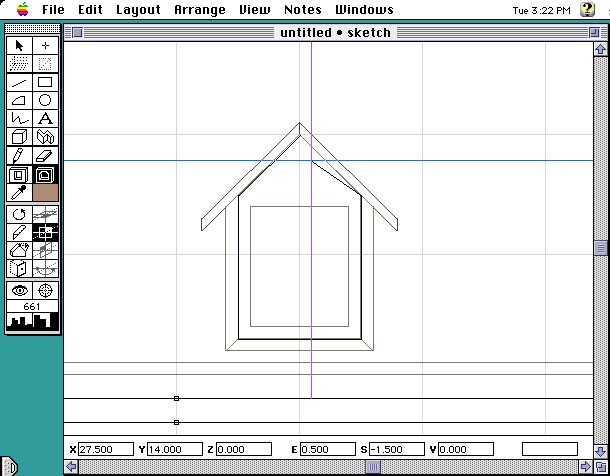
Task: Open the Layout menu
Action: [x=138, y=10]
